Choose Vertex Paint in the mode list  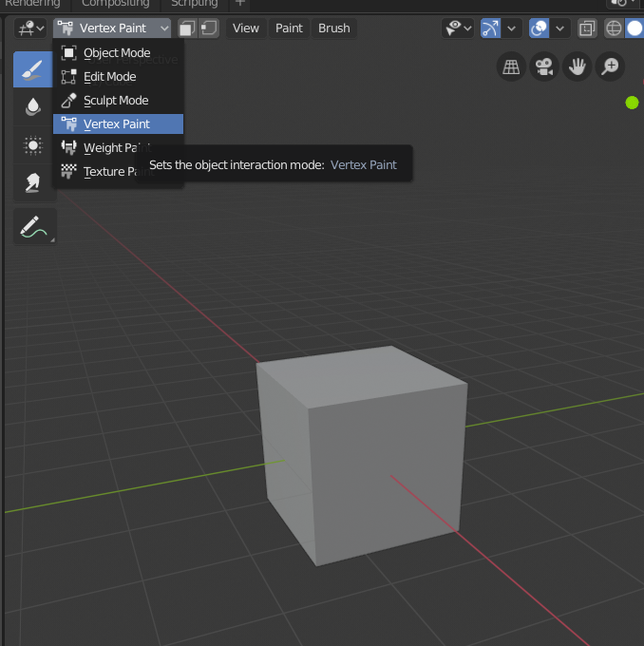point(118,124)
